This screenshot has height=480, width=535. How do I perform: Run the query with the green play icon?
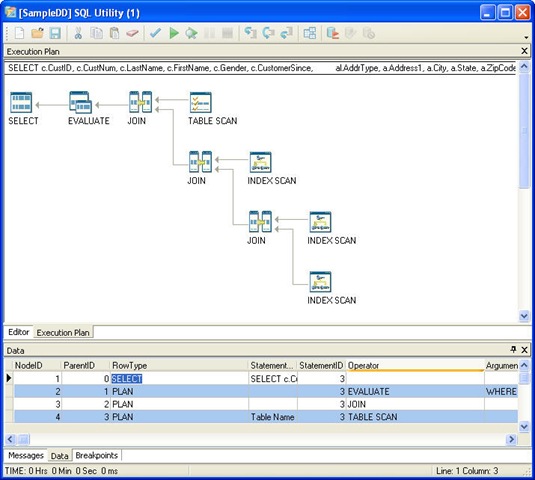coord(174,33)
